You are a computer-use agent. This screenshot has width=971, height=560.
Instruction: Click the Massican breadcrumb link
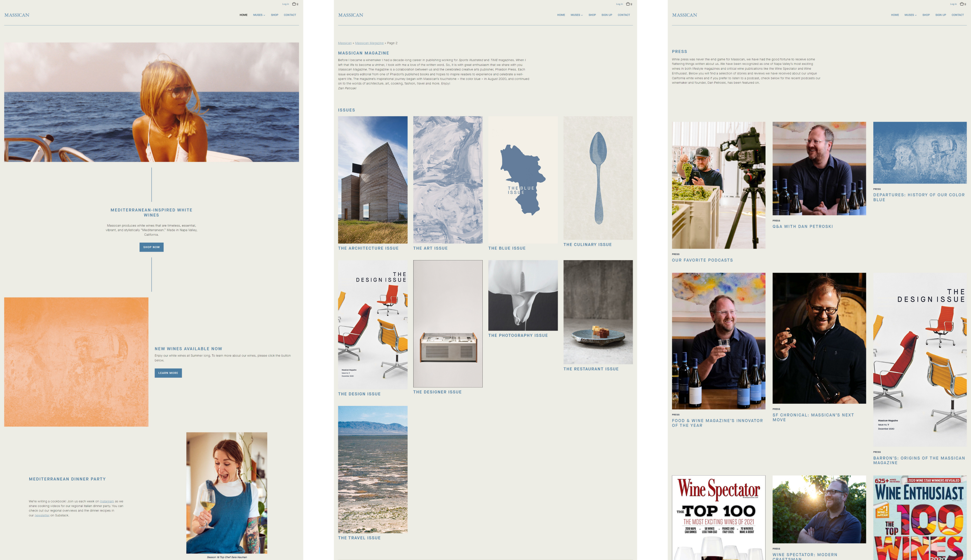(345, 43)
